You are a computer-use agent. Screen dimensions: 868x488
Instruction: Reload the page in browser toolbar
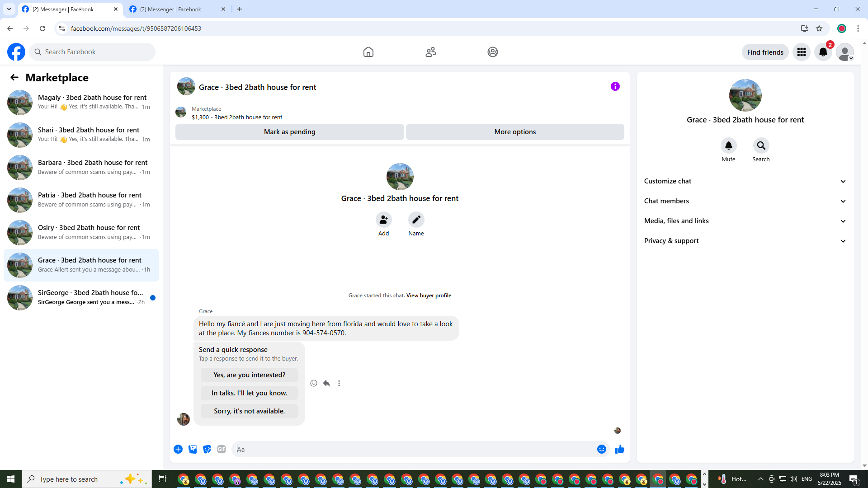42,28
